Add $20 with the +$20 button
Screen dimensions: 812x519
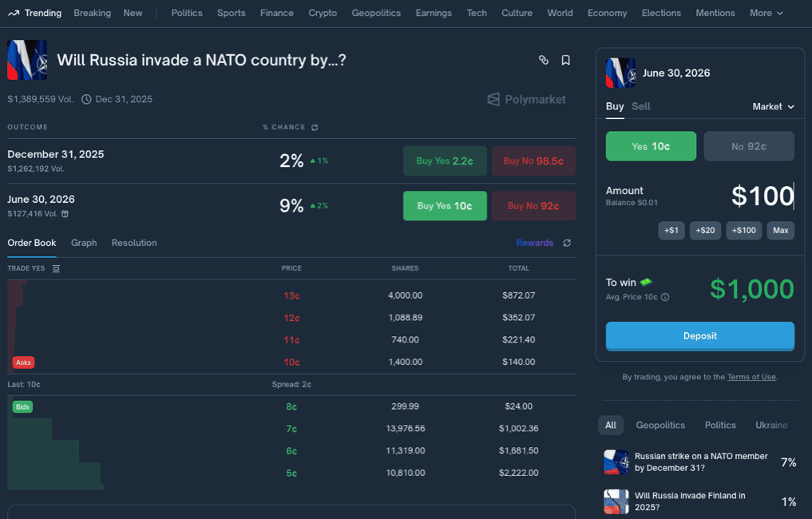705,230
